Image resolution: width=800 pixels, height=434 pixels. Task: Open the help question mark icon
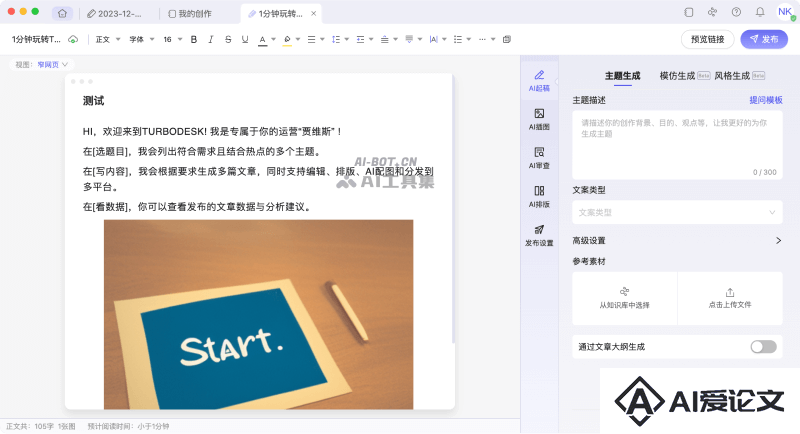pyautogui.click(x=736, y=12)
